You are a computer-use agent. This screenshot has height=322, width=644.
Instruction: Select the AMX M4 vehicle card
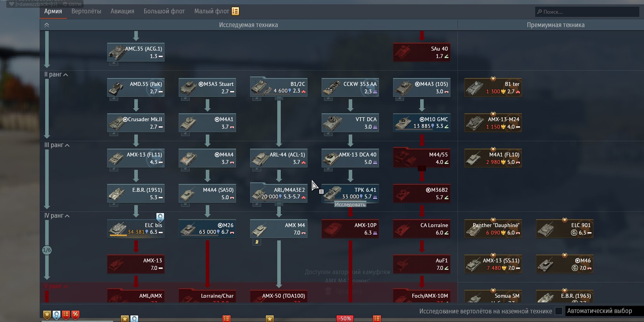[x=279, y=229]
